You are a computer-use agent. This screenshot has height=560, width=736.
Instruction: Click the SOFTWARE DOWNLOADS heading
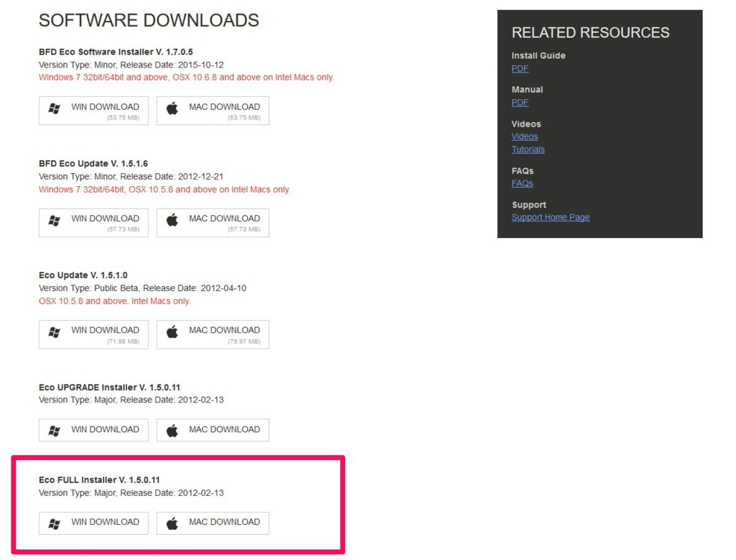(x=149, y=21)
